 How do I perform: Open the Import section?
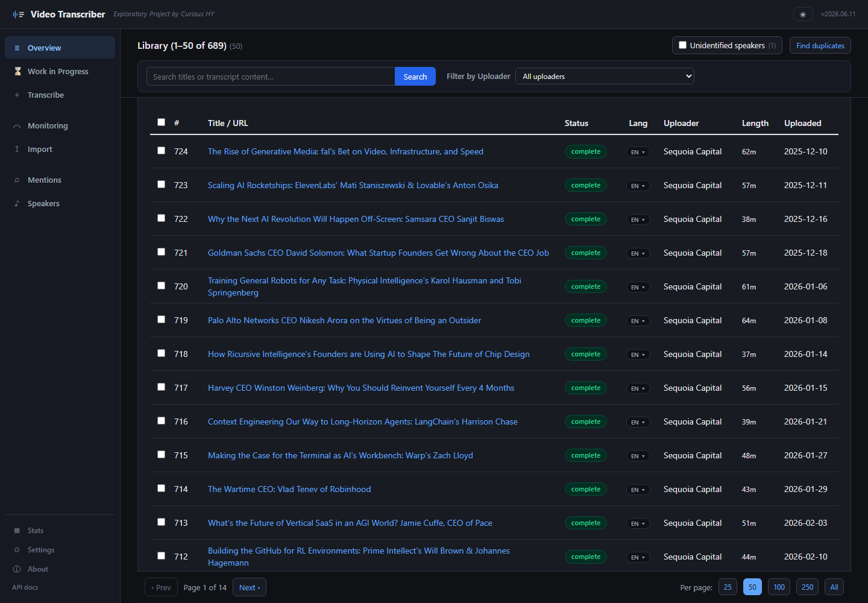pyautogui.click(x=60, y=149)
